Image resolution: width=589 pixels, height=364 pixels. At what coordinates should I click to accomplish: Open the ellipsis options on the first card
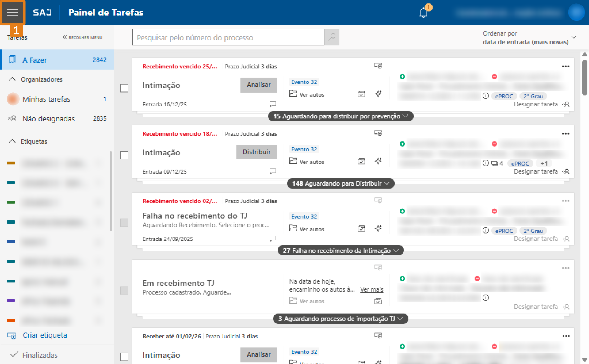[x=566, y=66]
